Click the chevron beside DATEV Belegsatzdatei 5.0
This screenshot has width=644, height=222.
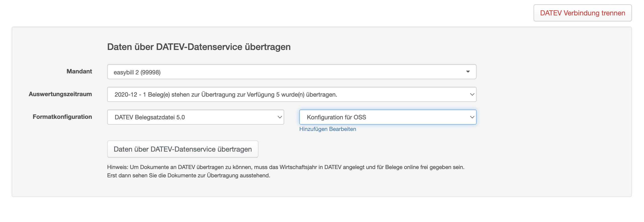[279, 117]
